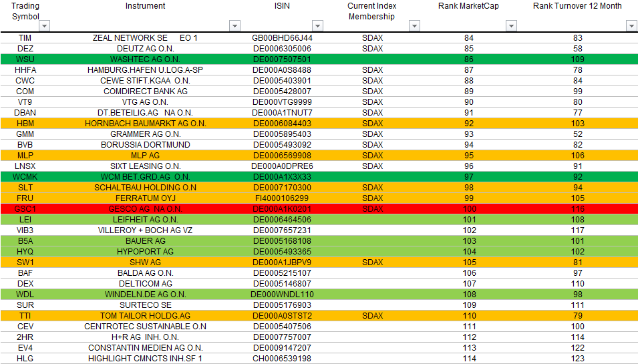
Task: Select ISIN DE000WNDL110
Action: click(x=282, y=295)
